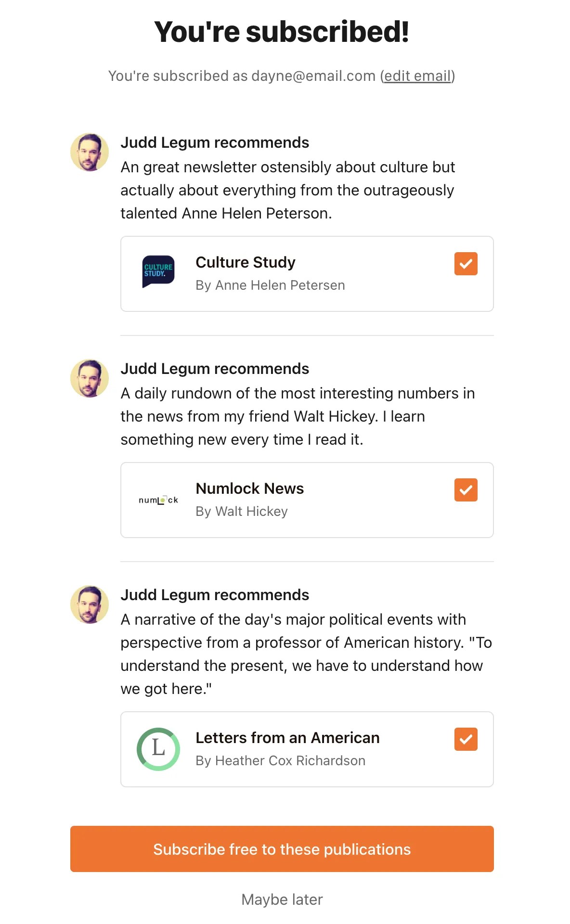570x924 pixels.
Task: Select the Letters from an American title
Action: (x=287, y=738)
